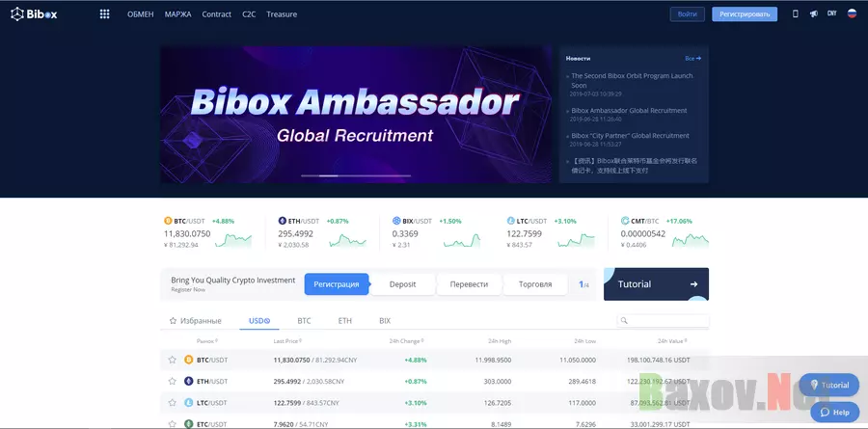Open the mobile app phone icon

point(796,13)
